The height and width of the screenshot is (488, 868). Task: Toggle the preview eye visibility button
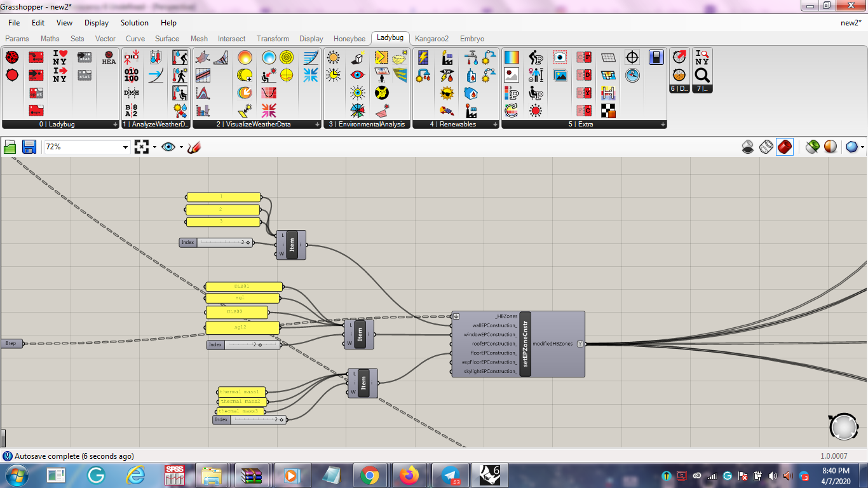pyautogui.click(x=168, y=147)
